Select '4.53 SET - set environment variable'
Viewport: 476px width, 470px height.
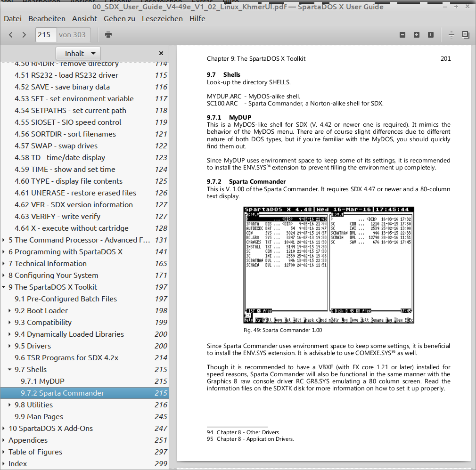[x=84, y=99]
